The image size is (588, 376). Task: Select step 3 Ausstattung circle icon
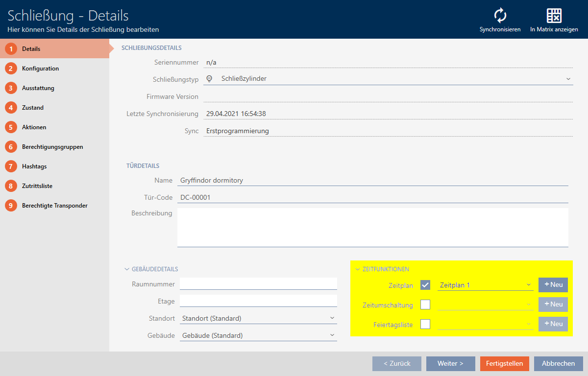point(11,88)
